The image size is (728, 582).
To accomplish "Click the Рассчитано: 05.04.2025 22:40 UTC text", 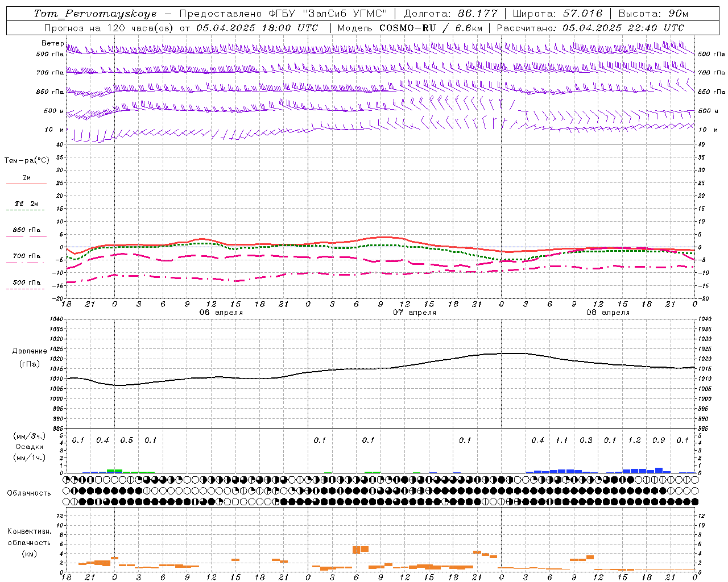I will click(x=590, y=28).
